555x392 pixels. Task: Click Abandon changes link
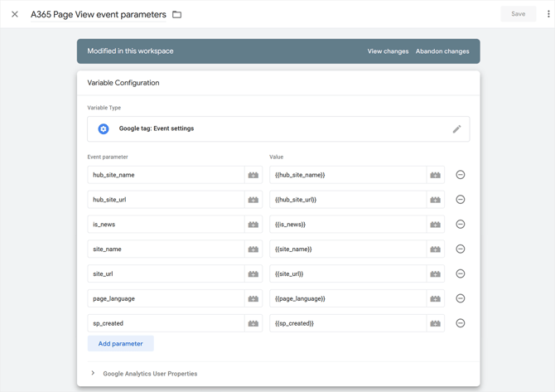click(x=442, y=51)
